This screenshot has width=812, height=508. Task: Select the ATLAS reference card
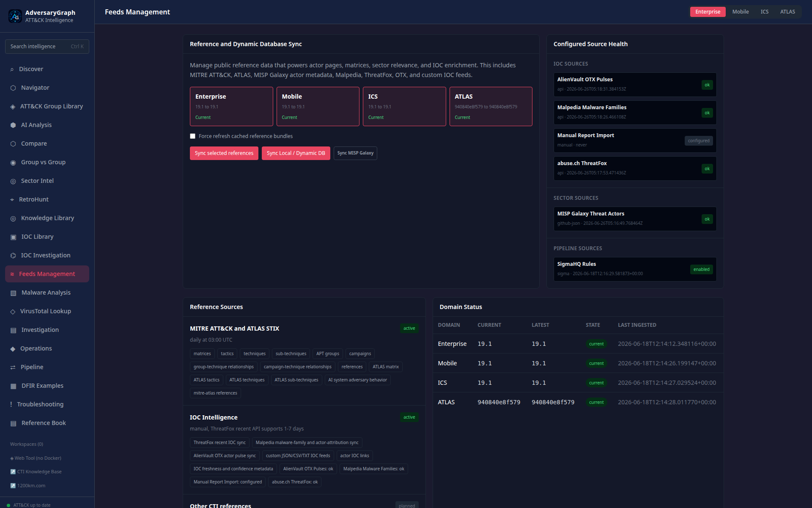(491, 107)
